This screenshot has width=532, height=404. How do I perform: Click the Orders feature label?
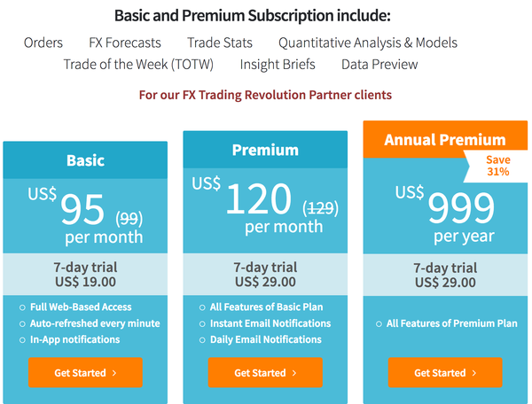pos(43,43)
